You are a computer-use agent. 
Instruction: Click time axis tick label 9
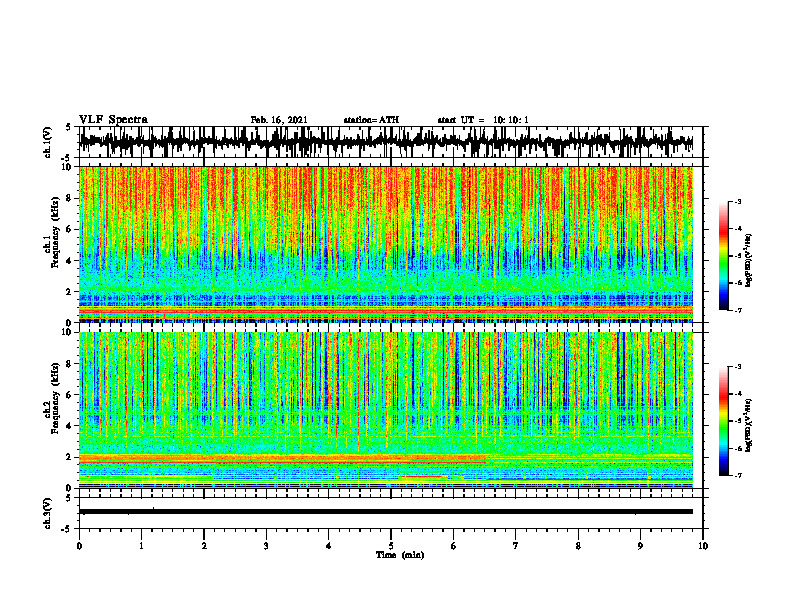point(640,546)
